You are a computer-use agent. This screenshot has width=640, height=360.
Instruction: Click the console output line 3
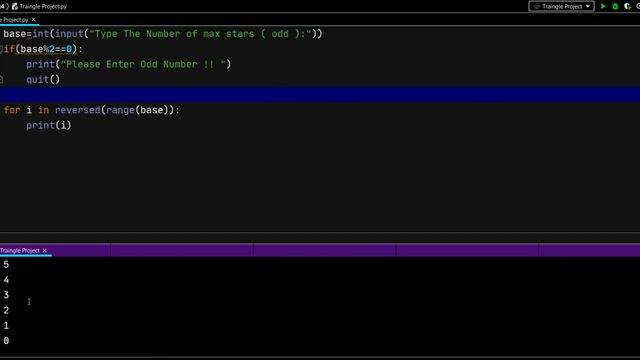(6, 295)
